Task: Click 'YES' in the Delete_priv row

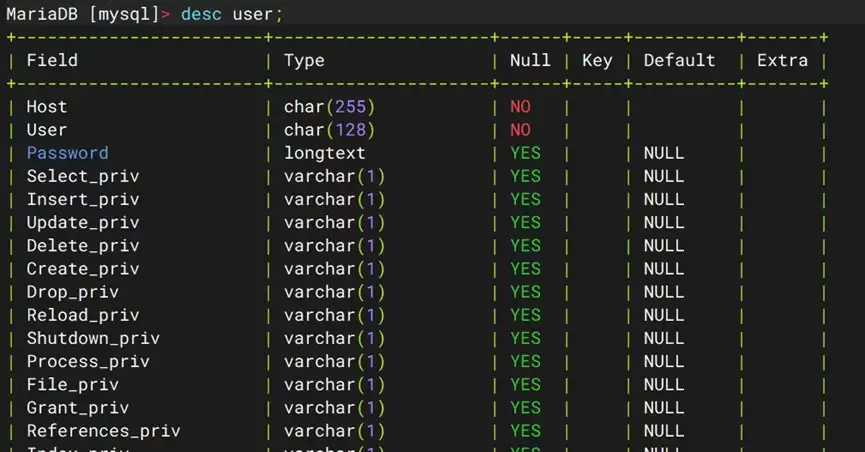Action: [525, 246]
